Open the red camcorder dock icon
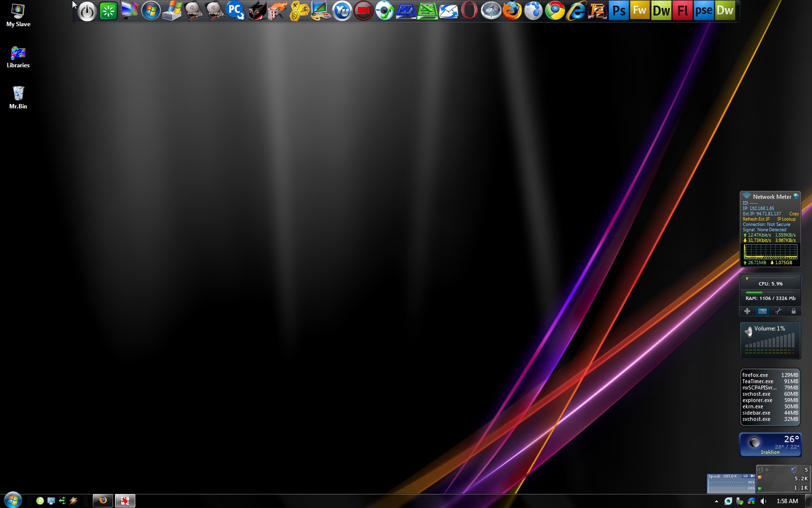 [x=363, y=11]
